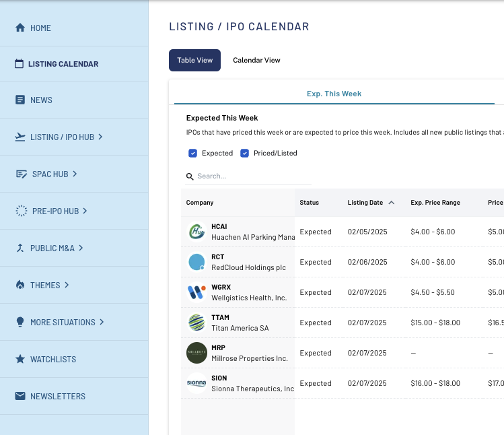504x435 pixels.
Task: Click Titan America SA company name
Action: click(x=240, y=328)
